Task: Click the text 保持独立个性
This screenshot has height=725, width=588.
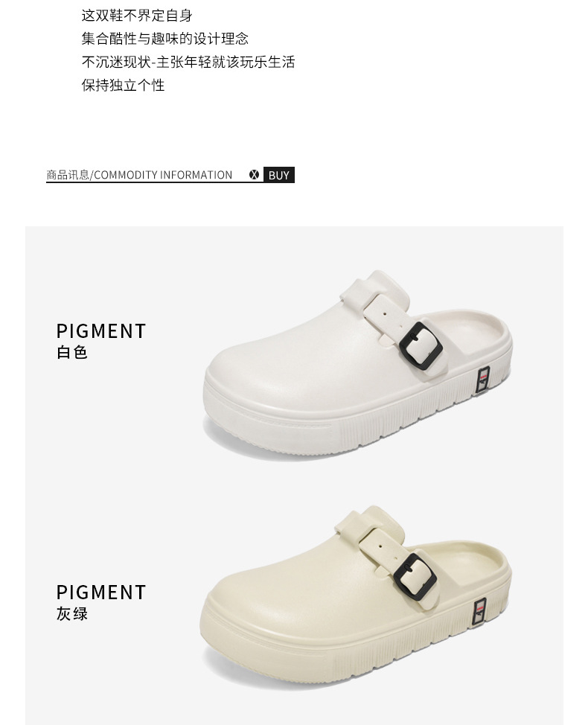Action: tap(123, 85)
